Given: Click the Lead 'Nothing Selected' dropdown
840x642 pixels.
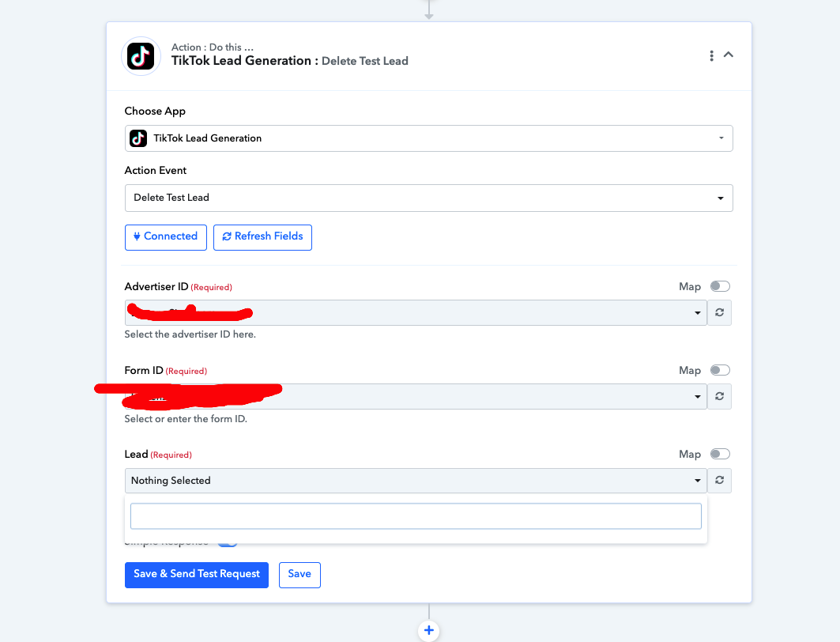Looking at the screenshot, I should [x=416, y=481].
